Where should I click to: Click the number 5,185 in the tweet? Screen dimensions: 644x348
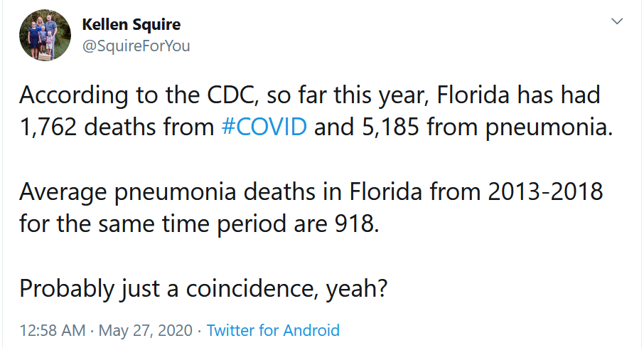tap(390, 126)
